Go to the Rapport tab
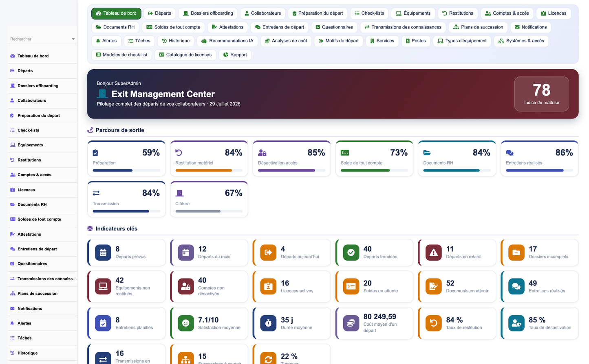 tap(235, 55)
